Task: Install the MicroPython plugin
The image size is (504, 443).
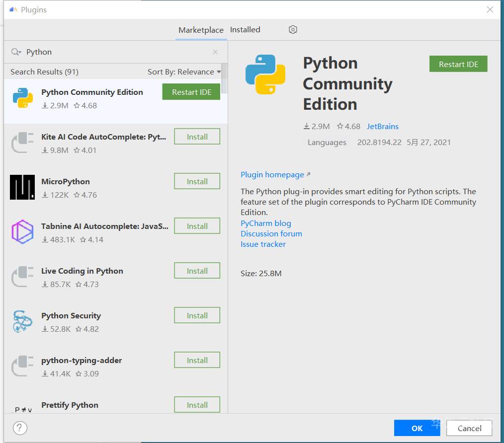Action: click(197, 181)
